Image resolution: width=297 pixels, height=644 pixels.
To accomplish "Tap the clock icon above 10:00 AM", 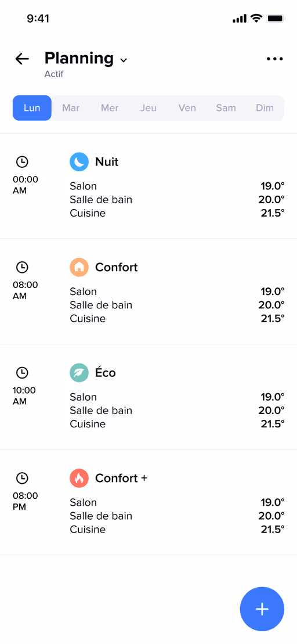I will [22, 373].
